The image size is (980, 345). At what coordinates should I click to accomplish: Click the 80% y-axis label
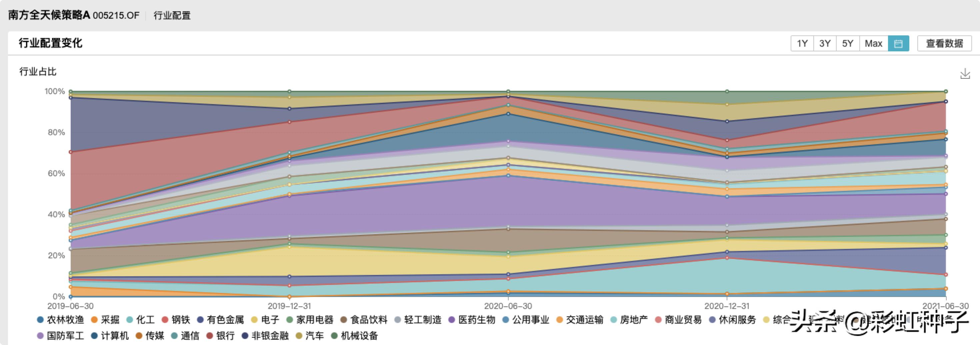pyautogui.click(x=56, y=132)
